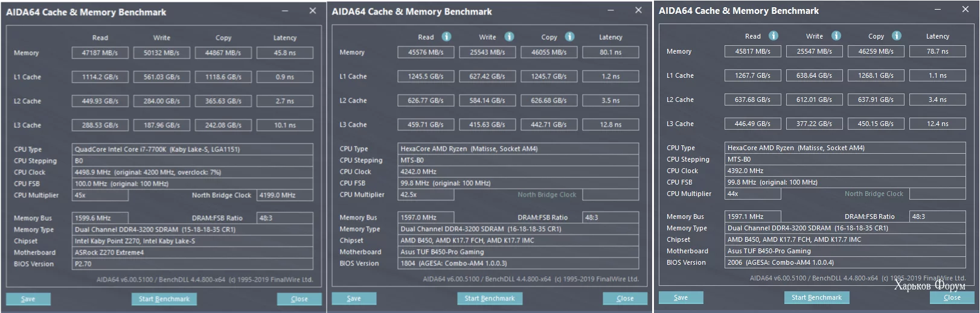Screen dimensions: 980x313
Task: Click Close button in the middle BIOS 1804 window
Action: point(625,298)
